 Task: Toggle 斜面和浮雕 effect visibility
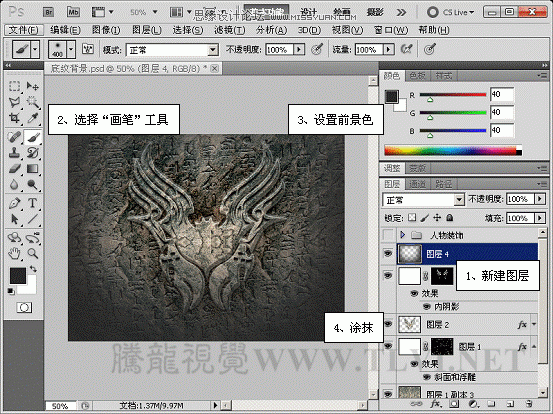pos(427,377)
